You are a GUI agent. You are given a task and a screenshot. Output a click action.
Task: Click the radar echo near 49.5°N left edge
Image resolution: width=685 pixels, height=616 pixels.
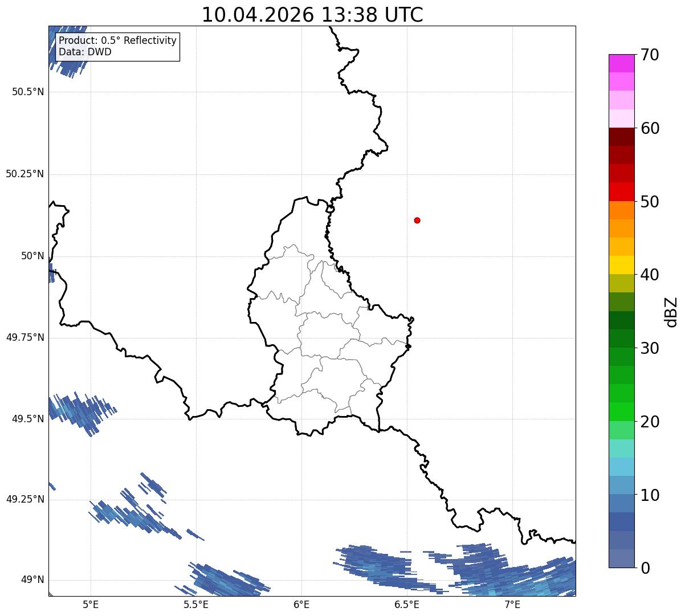[x=79, y=413]
